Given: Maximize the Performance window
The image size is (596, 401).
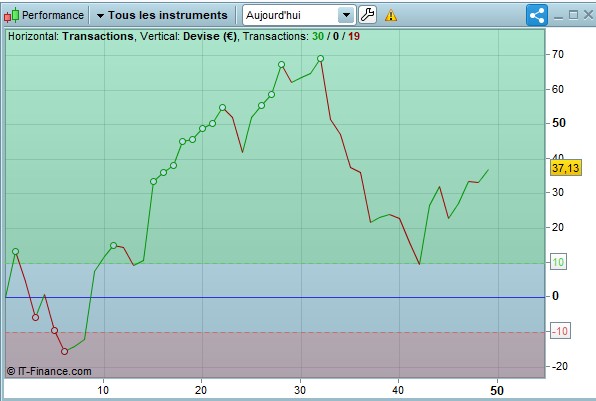Looking at the screenshot, I should (573, 15).
